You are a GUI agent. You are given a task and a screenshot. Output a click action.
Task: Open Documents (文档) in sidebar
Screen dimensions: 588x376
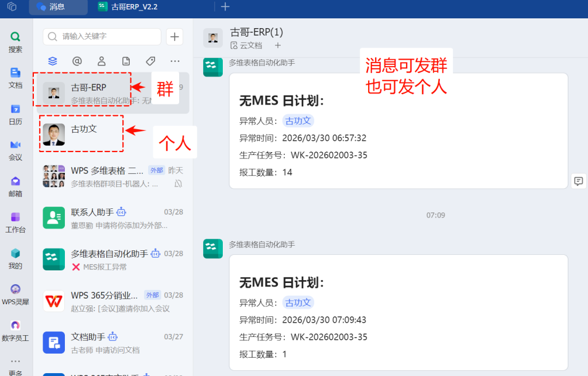click(x=16, y=78)
